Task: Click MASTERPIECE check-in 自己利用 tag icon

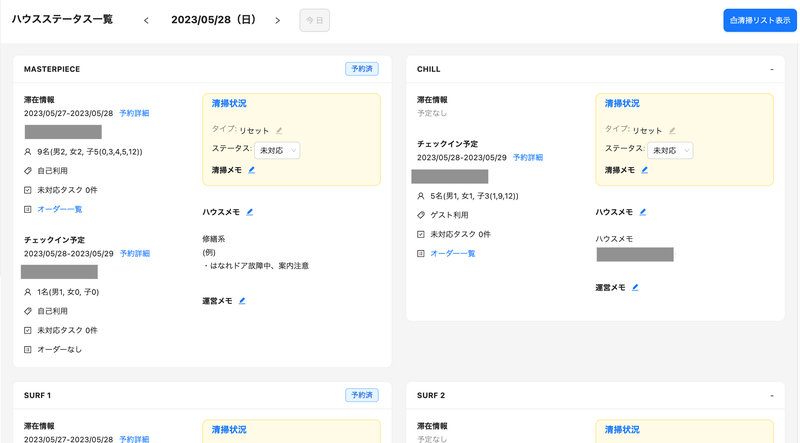Action: [x=28, y=311]
